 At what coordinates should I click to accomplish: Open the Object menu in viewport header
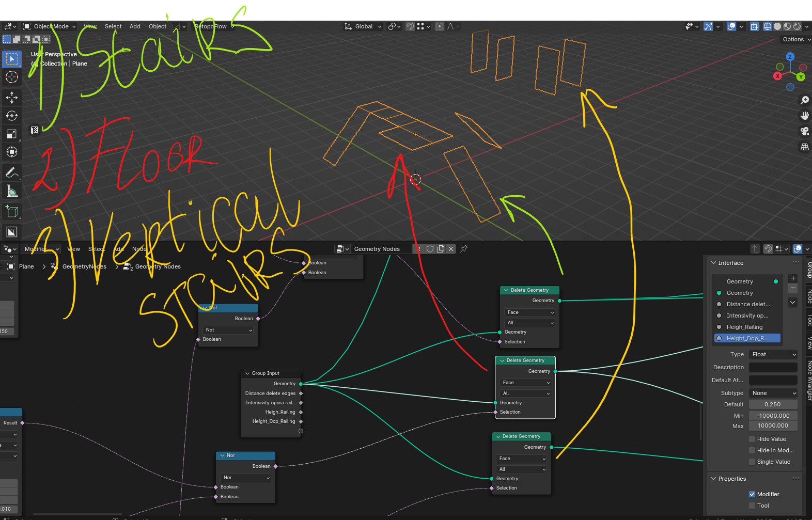coord(158,26)
